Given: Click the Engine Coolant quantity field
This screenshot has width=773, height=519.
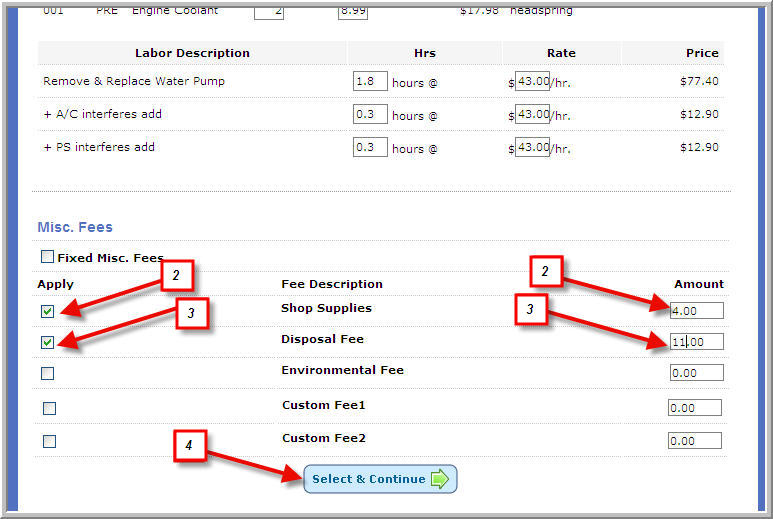Looking at the screenshot, I should coord(268,11).
